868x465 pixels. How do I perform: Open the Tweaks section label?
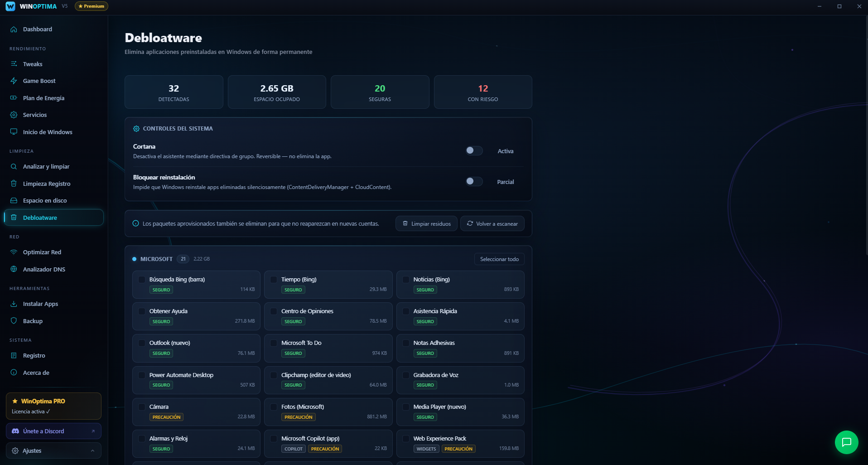[33, 64]
